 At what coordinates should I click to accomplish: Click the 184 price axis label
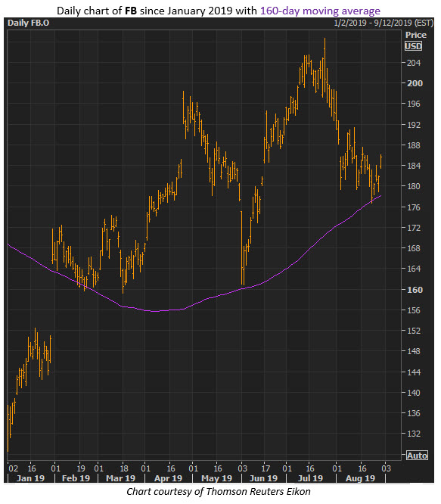click(413, 166)
